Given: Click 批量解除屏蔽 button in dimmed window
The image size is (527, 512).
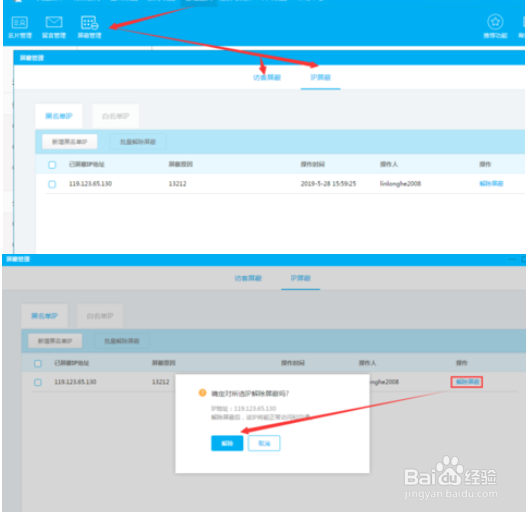Looking at the screenshot, I should (122, 341).
